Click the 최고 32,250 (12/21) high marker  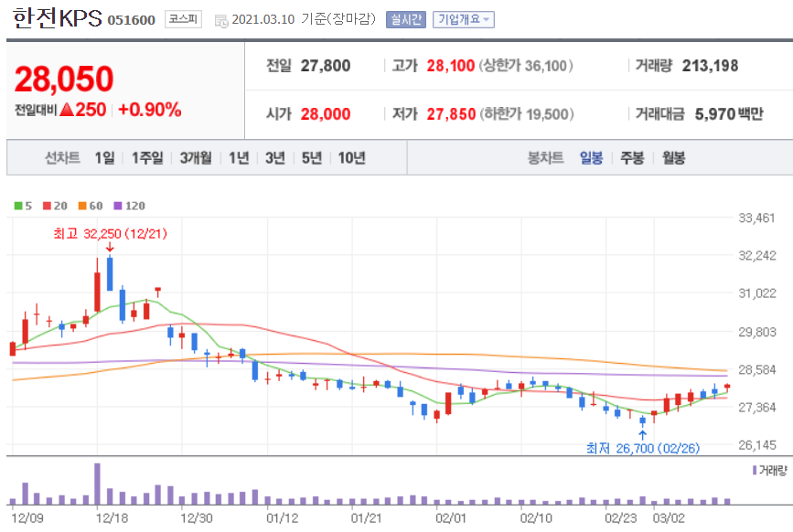[110, 234]
